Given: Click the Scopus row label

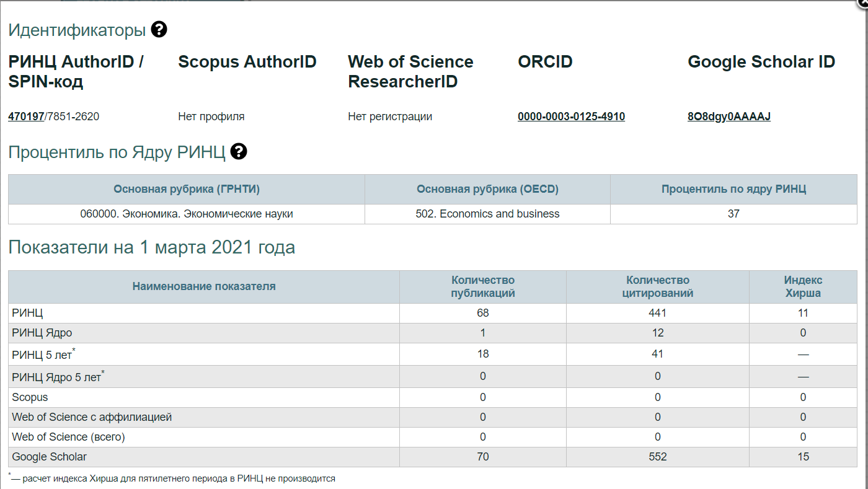Looking at the screenshot, I should [x=30, y=397].
